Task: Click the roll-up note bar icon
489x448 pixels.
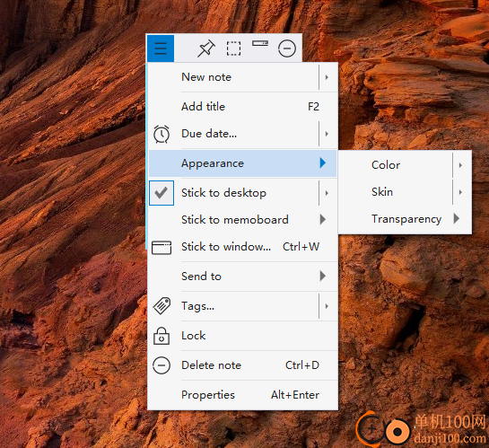Action: coord(260,43)
